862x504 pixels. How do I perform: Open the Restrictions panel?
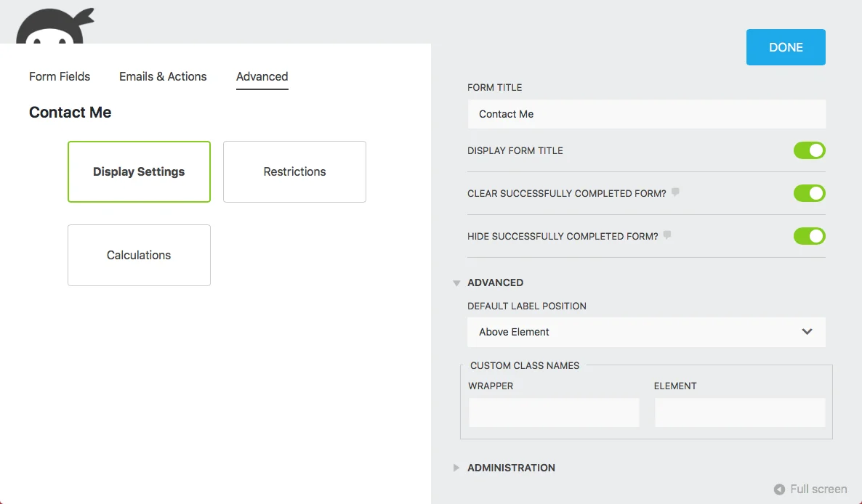point(294,171)
